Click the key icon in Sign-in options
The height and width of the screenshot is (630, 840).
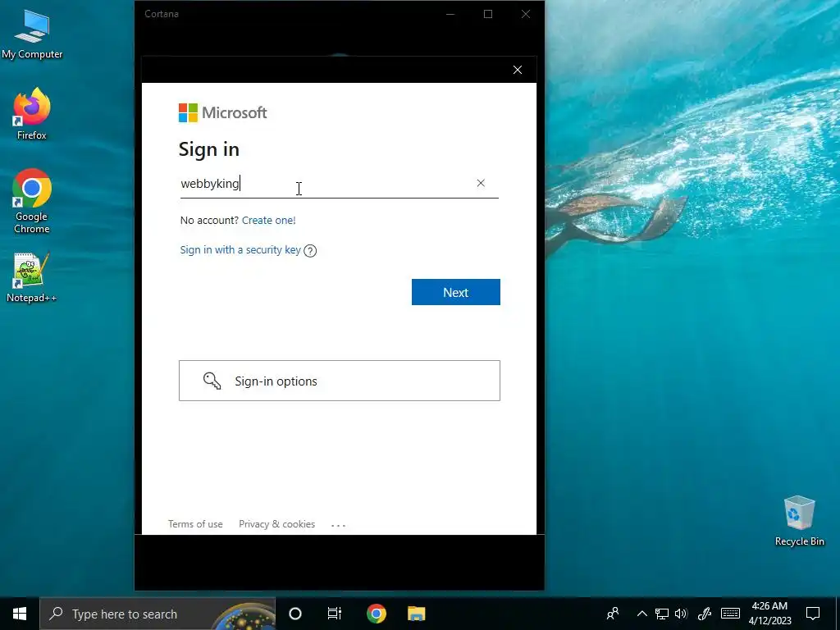click(212, 381)
